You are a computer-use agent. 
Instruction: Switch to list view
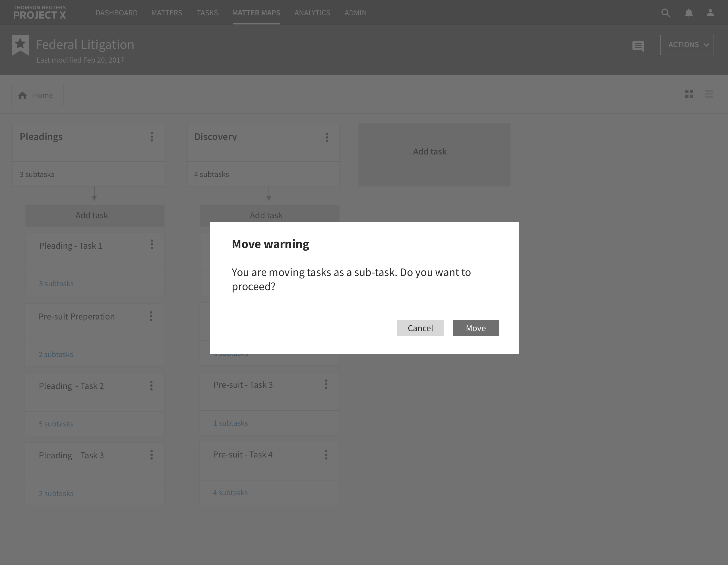[x=708, y=94]
